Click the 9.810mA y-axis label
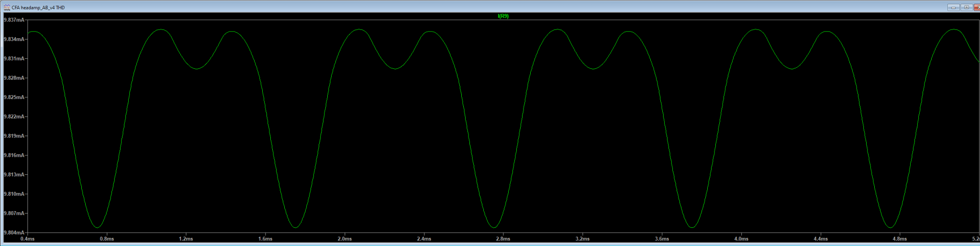This screenshot has width=980, height=246. click(13, 194)
